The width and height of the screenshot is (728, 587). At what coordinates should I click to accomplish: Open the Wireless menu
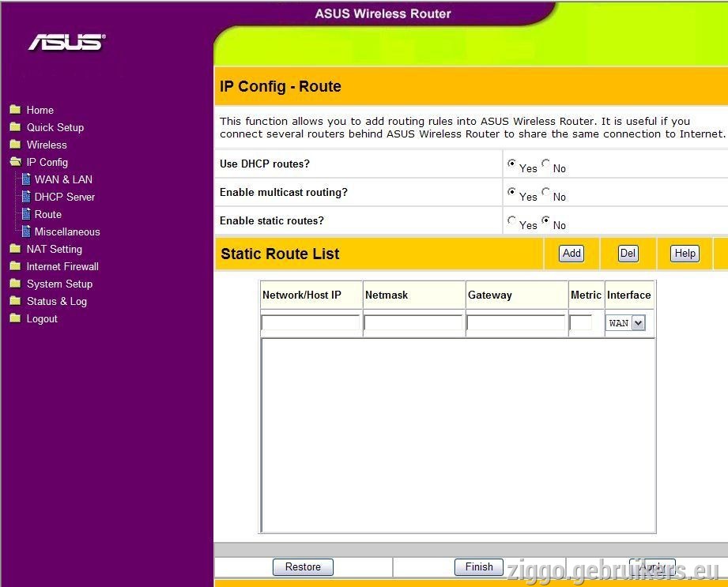tap(47, 145)
